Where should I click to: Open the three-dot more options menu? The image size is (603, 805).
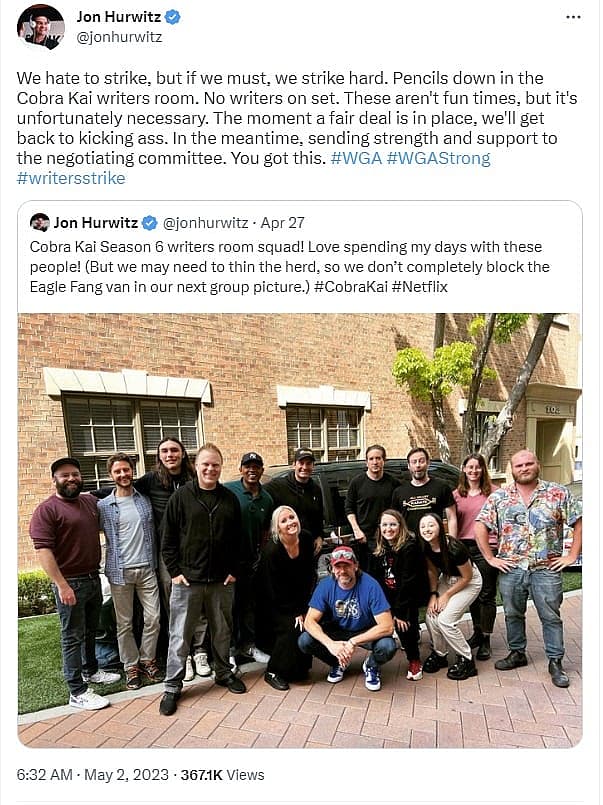coord(573,17)
